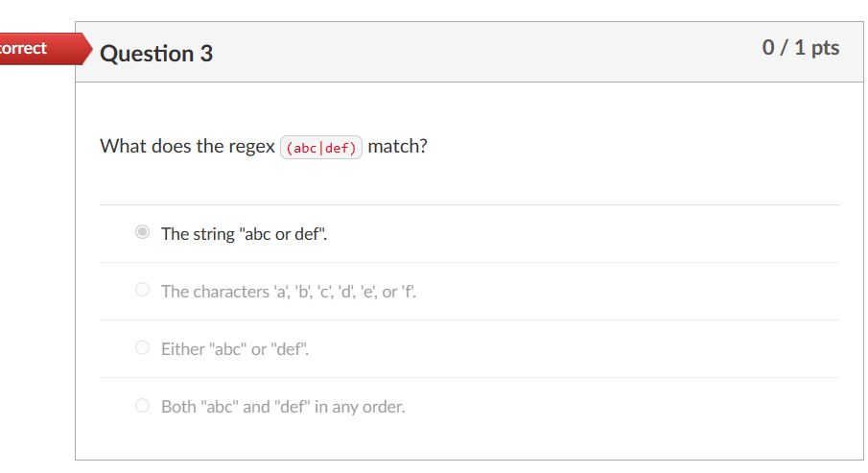868x473 pixels.
Task: Pick the 'Both "abc" and "def"' radio option
Action: tap(142, 406)
